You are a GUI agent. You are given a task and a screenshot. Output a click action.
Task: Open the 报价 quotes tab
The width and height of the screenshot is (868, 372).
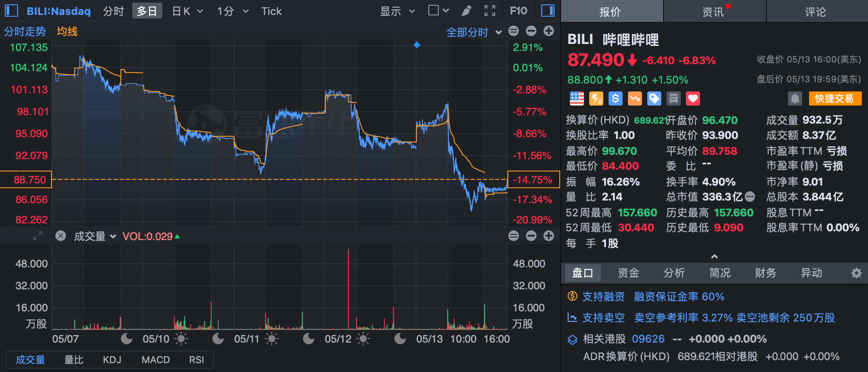point(612,11)
